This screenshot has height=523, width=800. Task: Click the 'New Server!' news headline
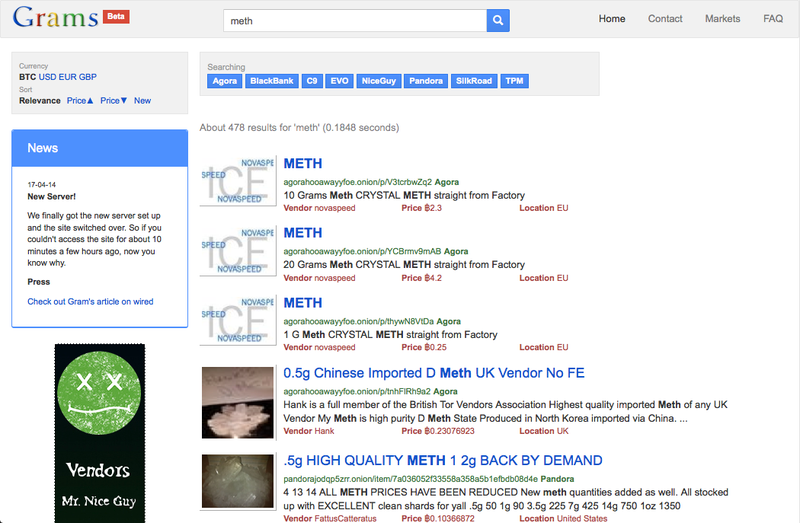pos(52,196)
